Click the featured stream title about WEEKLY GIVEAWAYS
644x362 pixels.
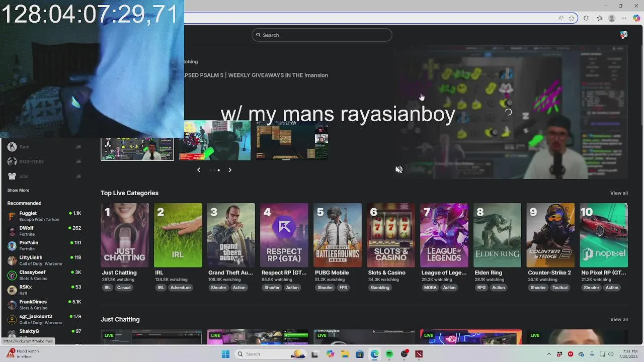click(x=256, y=75)
